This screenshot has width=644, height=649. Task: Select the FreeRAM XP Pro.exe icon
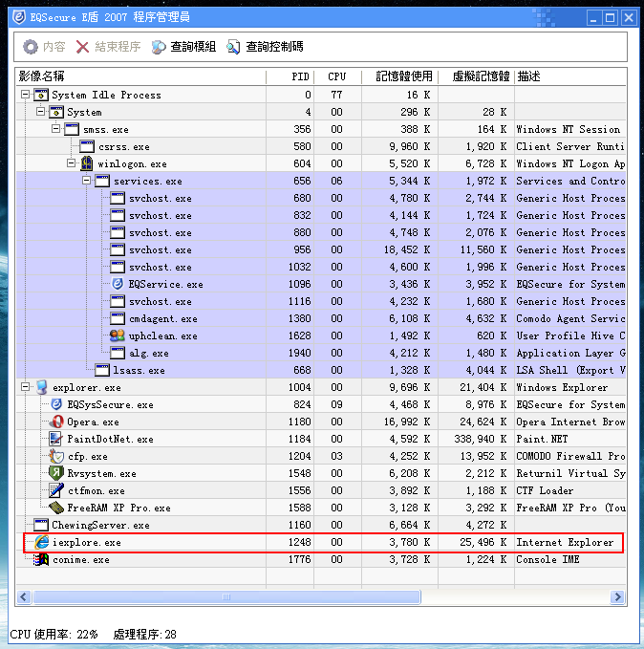click(x=56, y=508)
